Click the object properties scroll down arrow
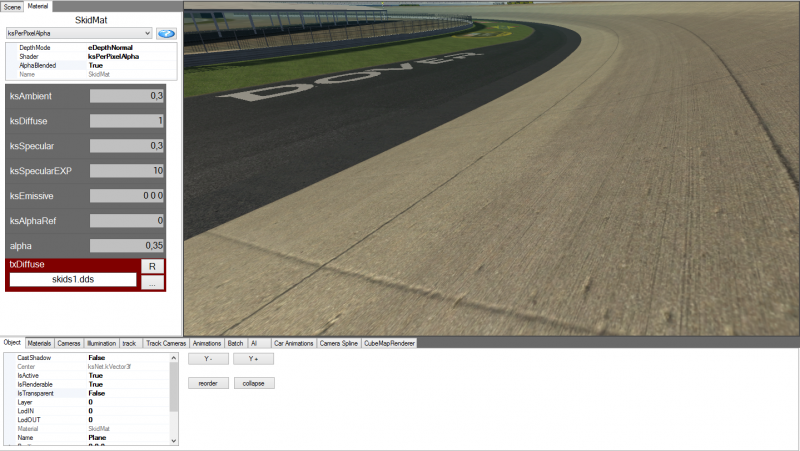Image resolution: width=800 pixels, height=451 pixels. coord(173,440)
